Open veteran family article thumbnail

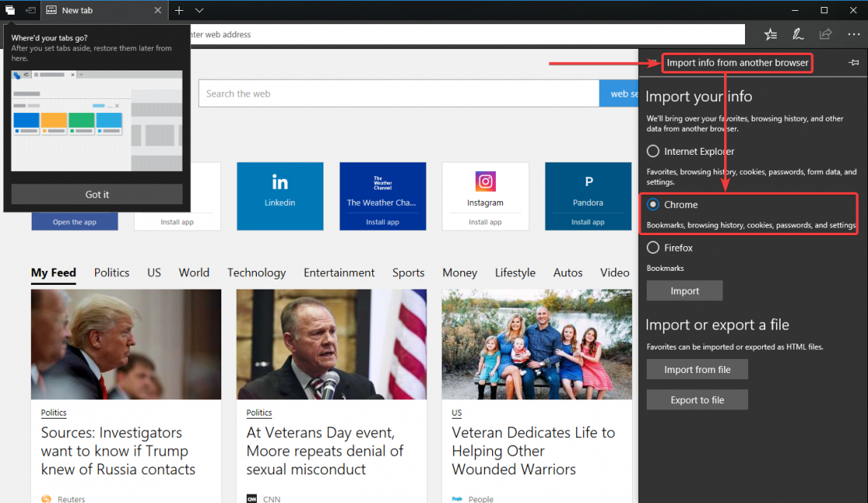(537, 344)
